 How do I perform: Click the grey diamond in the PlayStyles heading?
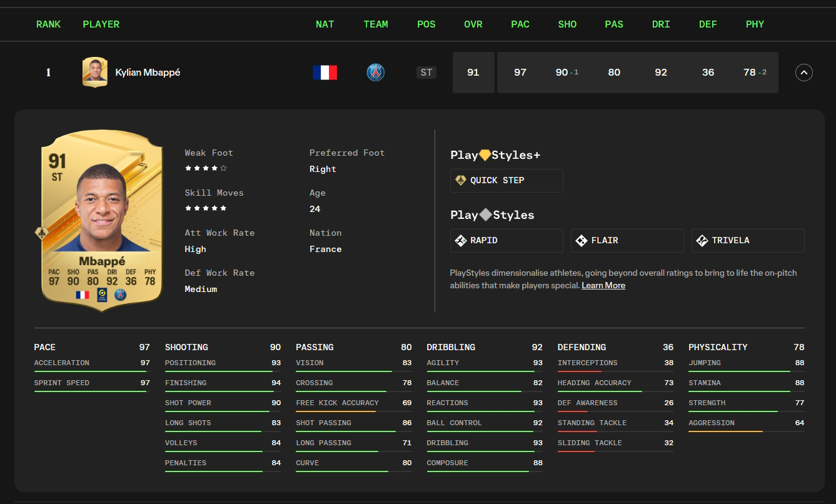[x=486, y=215]
